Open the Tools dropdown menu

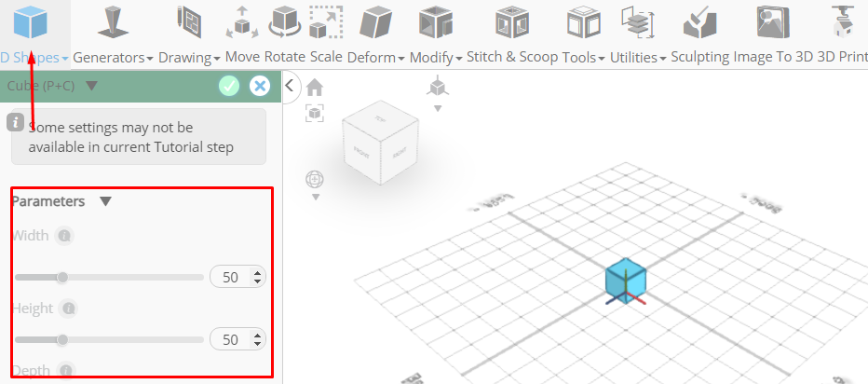(600, 59)
